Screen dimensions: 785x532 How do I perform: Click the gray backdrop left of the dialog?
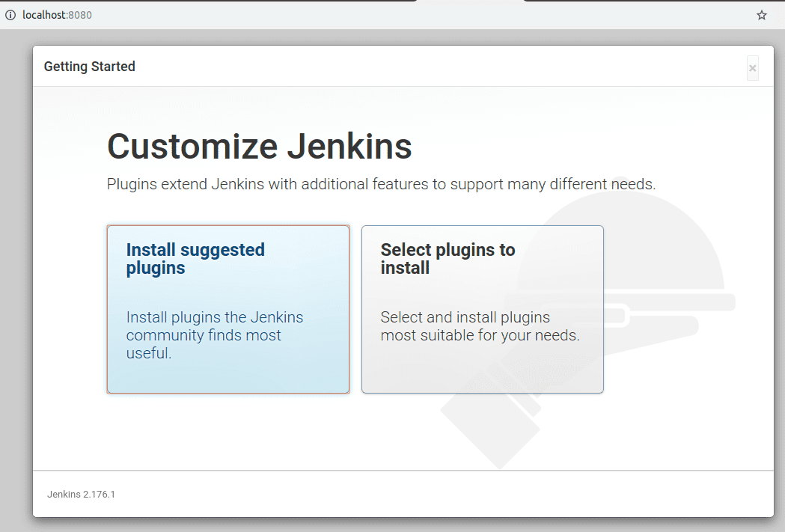16,284
